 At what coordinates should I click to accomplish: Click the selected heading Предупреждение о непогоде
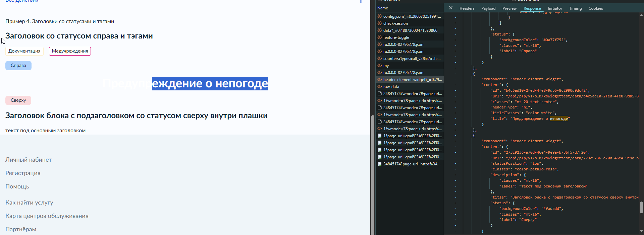(185, 84)
